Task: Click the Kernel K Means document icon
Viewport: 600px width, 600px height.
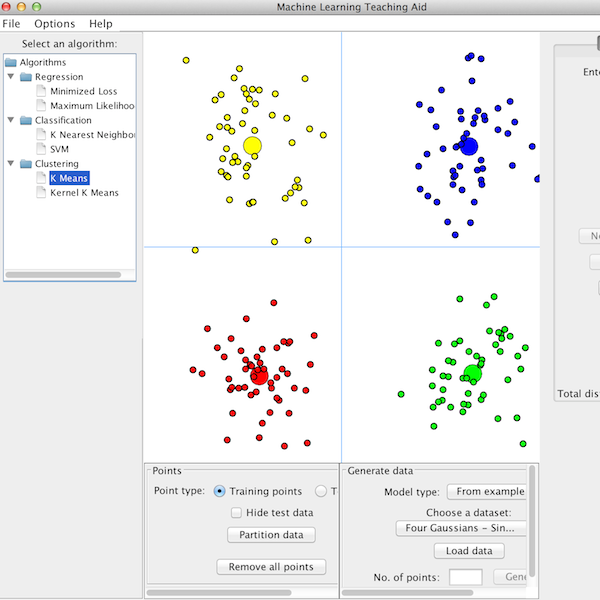Action: coord(41,192)
